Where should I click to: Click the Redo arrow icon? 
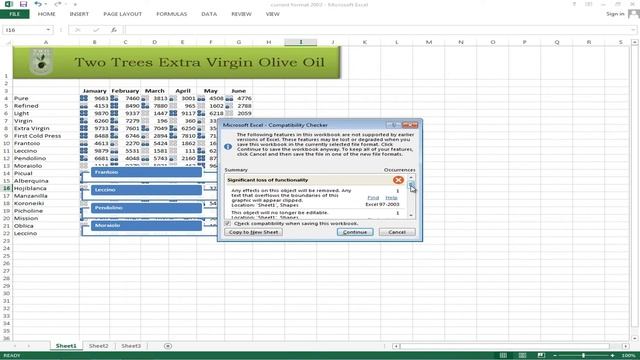pos(58,4)
